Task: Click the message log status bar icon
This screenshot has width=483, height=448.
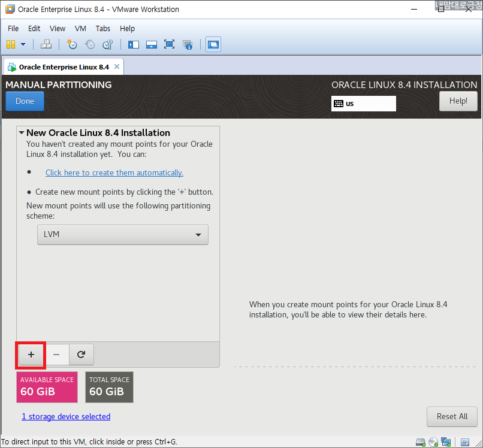Action: [x=465, y=443]
